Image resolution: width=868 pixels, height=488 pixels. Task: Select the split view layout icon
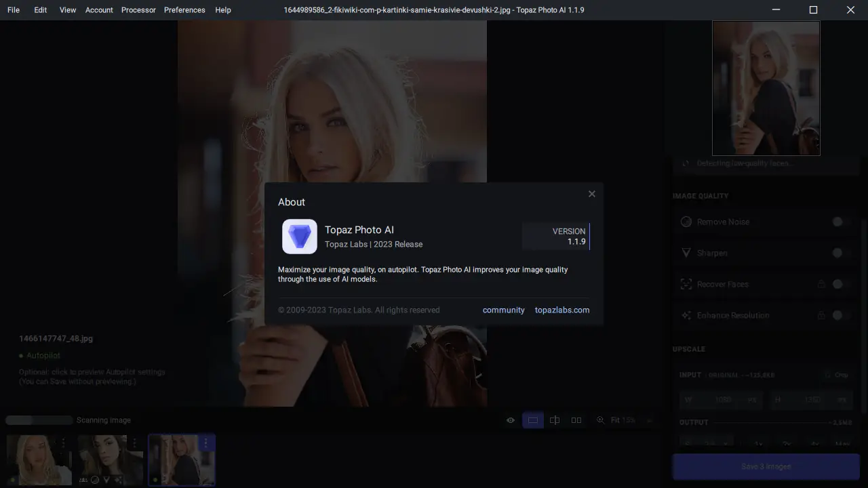coord(555,420)
